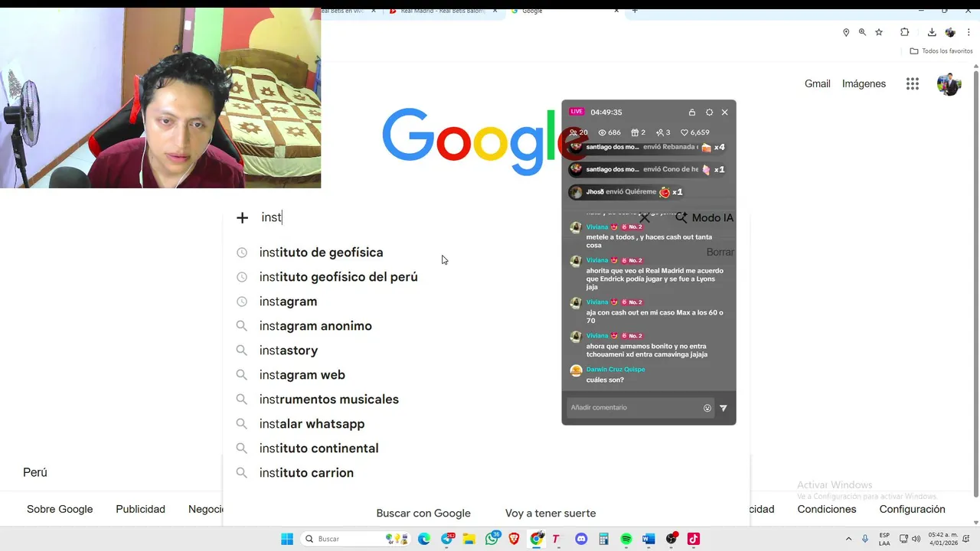Open Discord from the taskbar
The width and height of the screenshot is (980, 551).
580,539
